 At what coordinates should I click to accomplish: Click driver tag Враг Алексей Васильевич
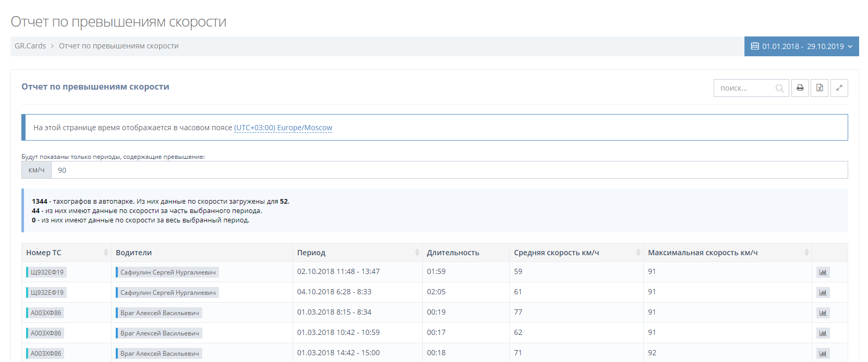coord(160,313)
